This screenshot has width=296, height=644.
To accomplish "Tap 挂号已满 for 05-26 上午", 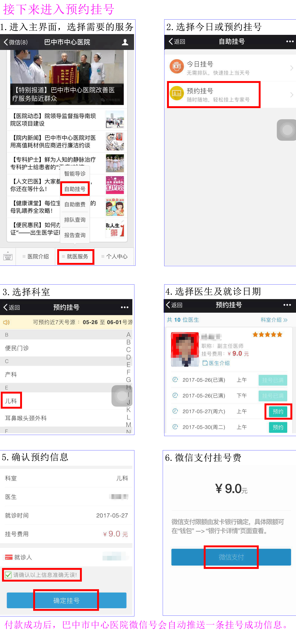I will [x=273, y=380].
